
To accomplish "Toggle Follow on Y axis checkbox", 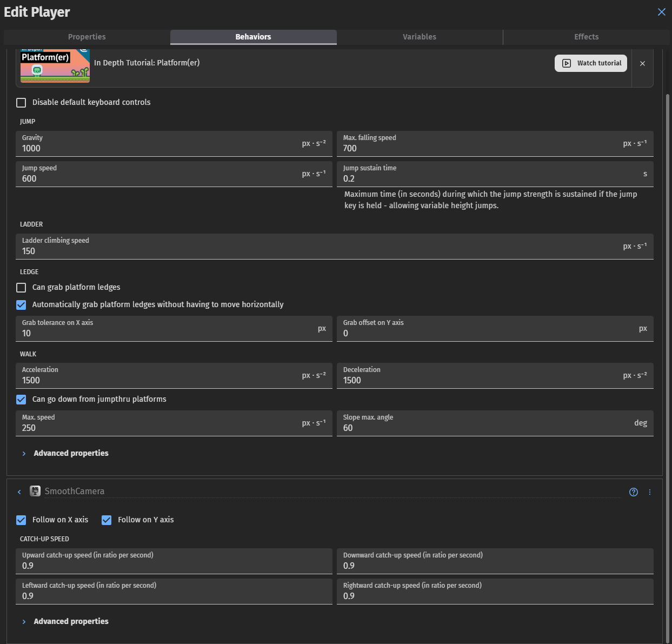I will [x=107, y=520].
